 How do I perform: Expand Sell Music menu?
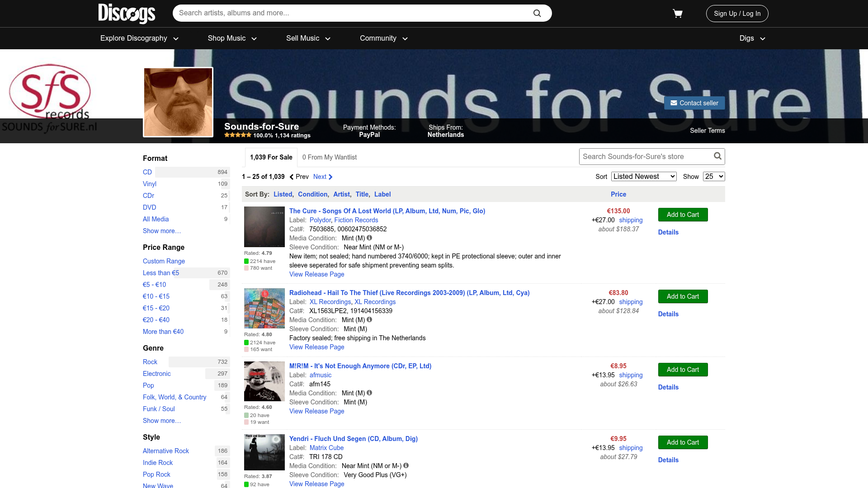tap(308, 38)
